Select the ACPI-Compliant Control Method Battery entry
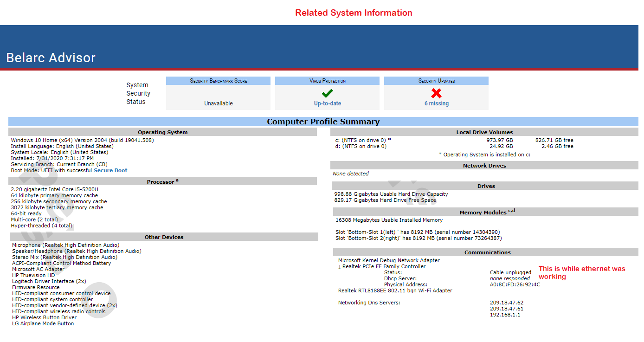 (x=62, y=263)
